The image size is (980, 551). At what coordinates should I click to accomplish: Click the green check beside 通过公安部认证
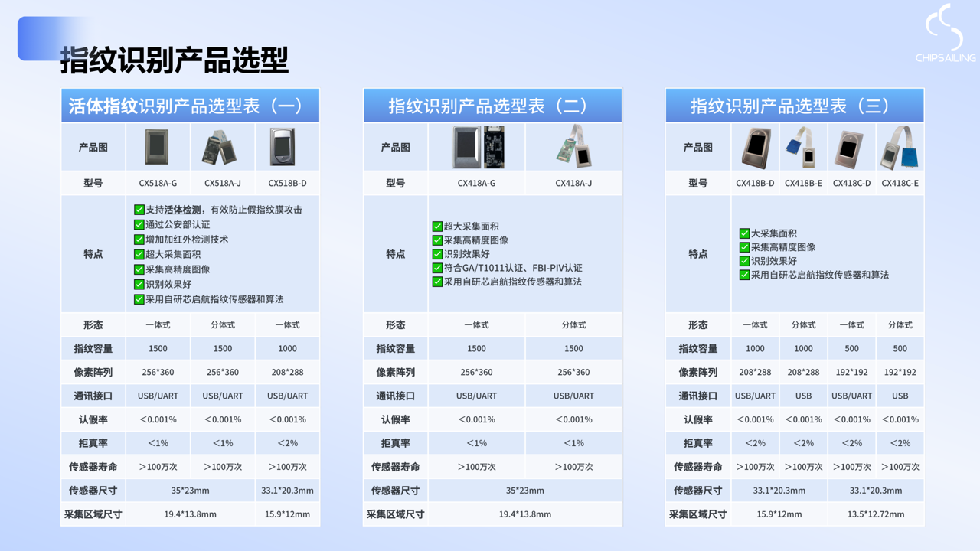(x=139, y=225)
